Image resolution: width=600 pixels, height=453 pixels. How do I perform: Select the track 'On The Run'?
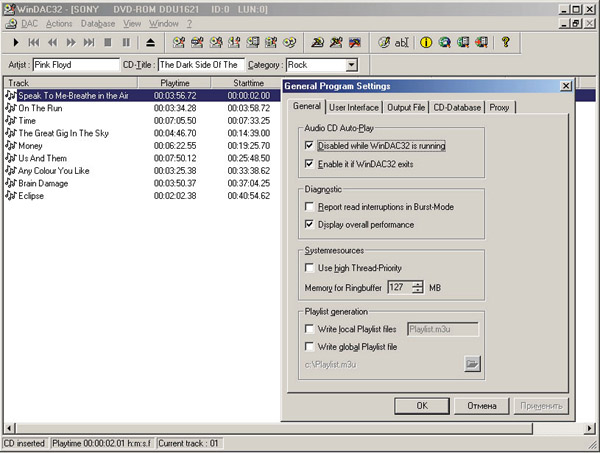(40, 108)
